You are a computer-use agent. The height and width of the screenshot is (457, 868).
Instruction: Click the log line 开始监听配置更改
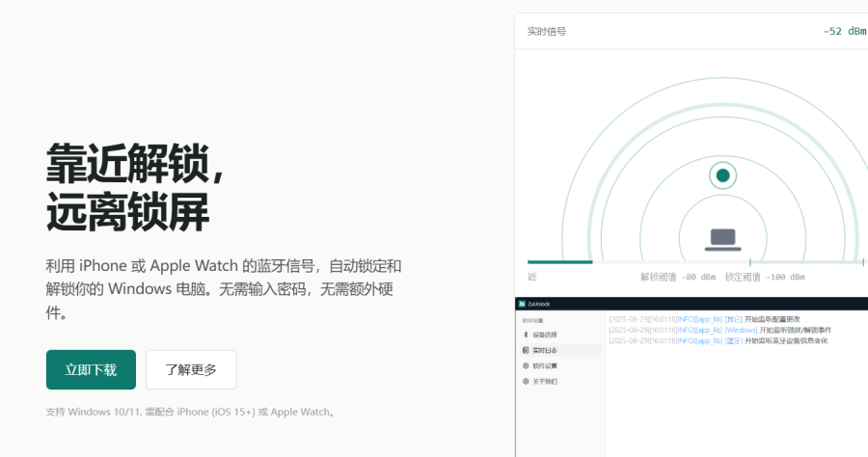pyautogui.click(x=705, y=319)
